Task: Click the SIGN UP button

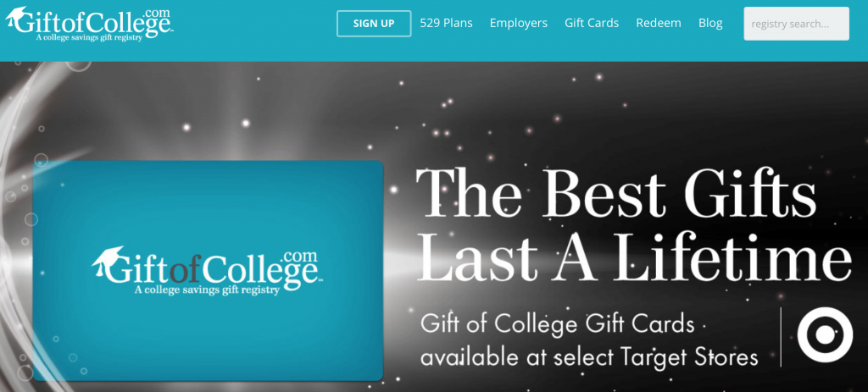Action: click(x=374, y=23)
